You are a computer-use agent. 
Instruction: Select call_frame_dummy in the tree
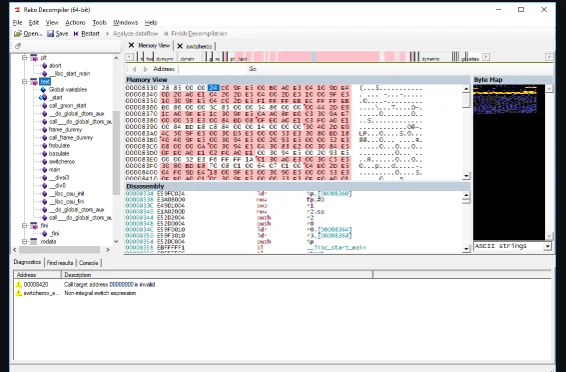coord(71,137)
